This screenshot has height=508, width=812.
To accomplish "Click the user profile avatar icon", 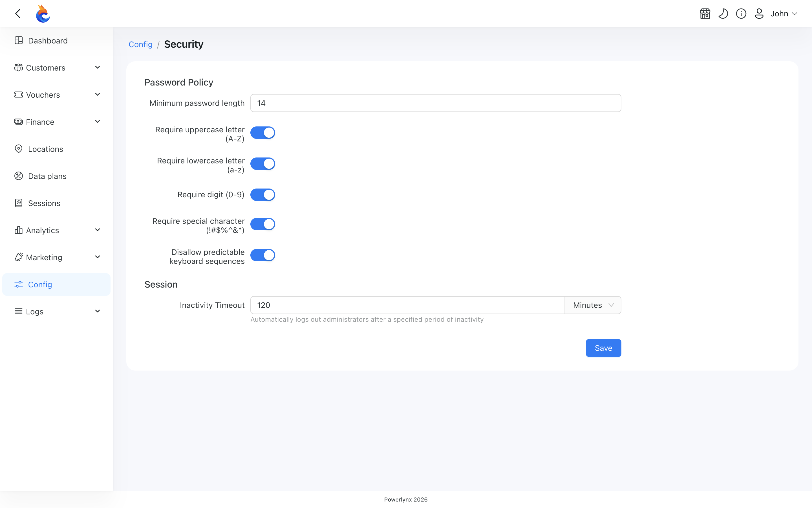I will click(x=759, y=14).
